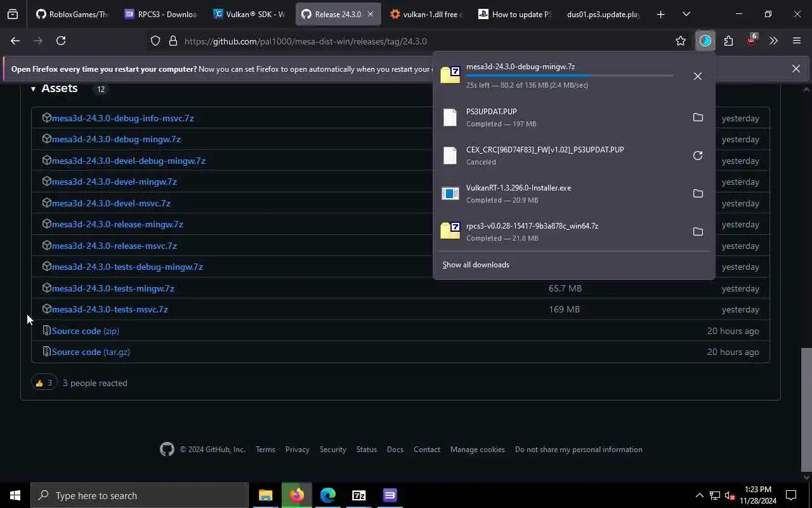This screenshot has height=508, width=812.
Task: Download mesa3d-24.3.0-devel-debug-mingw.7z
Action: pos(129,161)
